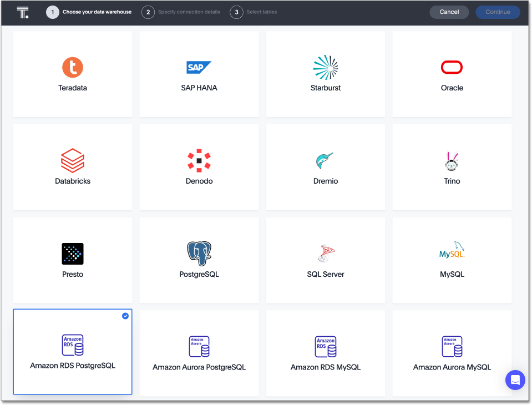Viewport: 532px width, 405px height.
Task: Select SQL Server as the warehouse
Action: pos(325,253)
